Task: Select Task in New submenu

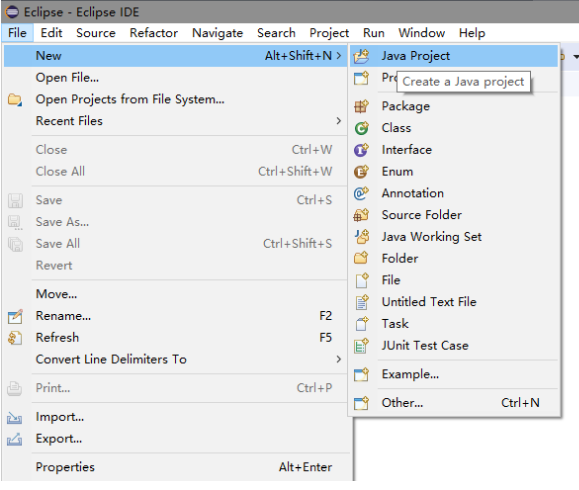Action: pos(454,324)
